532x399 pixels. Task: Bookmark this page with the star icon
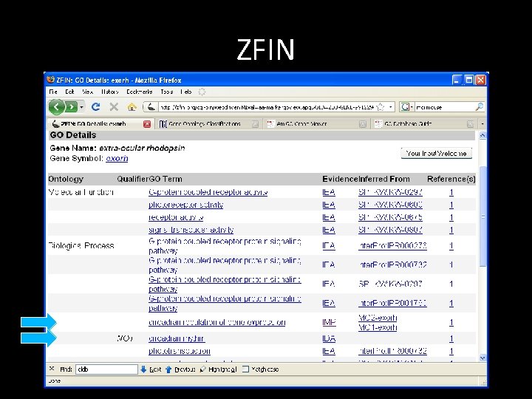[x=381, y=107]
